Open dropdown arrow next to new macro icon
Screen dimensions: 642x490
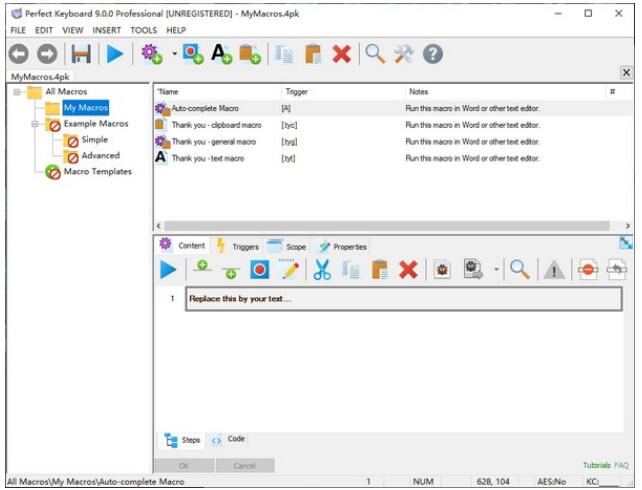point(174,54)
